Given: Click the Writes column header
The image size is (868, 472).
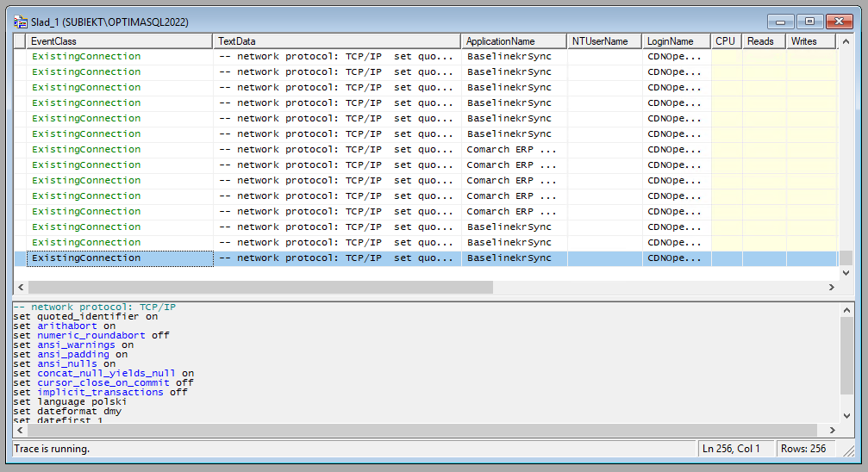Looking at the screenshot, I should click(811, 41).
